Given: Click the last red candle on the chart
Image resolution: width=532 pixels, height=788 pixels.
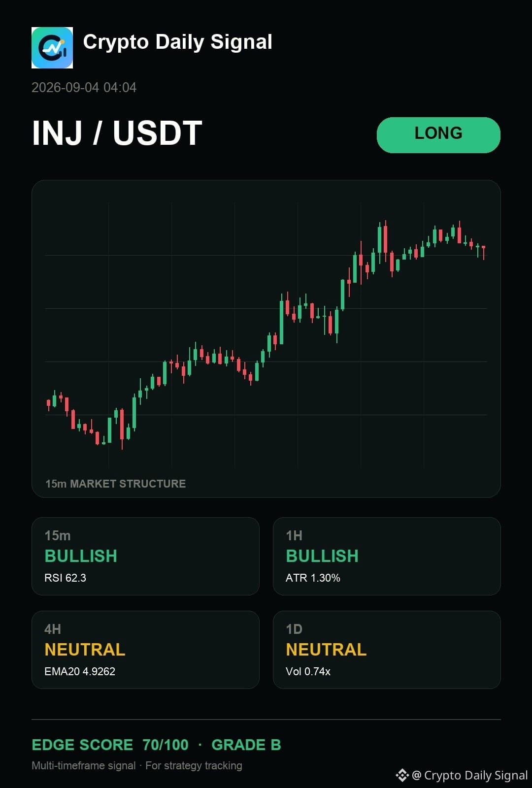Looking at the screenshot, I should click(484, 251).
